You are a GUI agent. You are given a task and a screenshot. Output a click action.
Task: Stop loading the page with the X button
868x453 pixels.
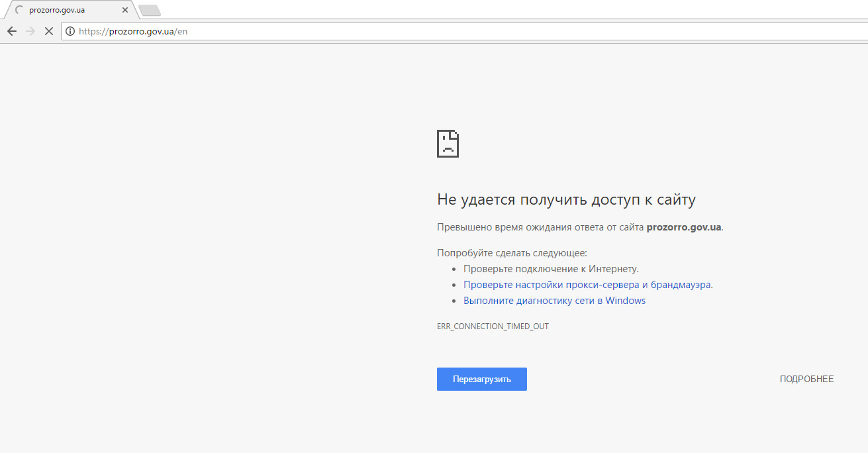tap(48, 31)
